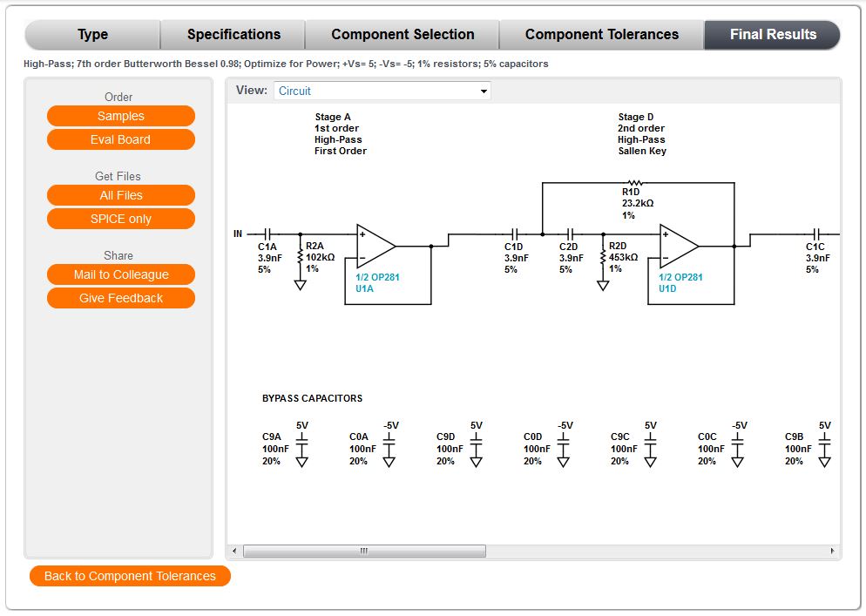Image resolution: width=866 pixels, height=616 pixels.
Task: Click the R1D 23.2kΩ feedback resistor
Action: [x=633, y=183]
